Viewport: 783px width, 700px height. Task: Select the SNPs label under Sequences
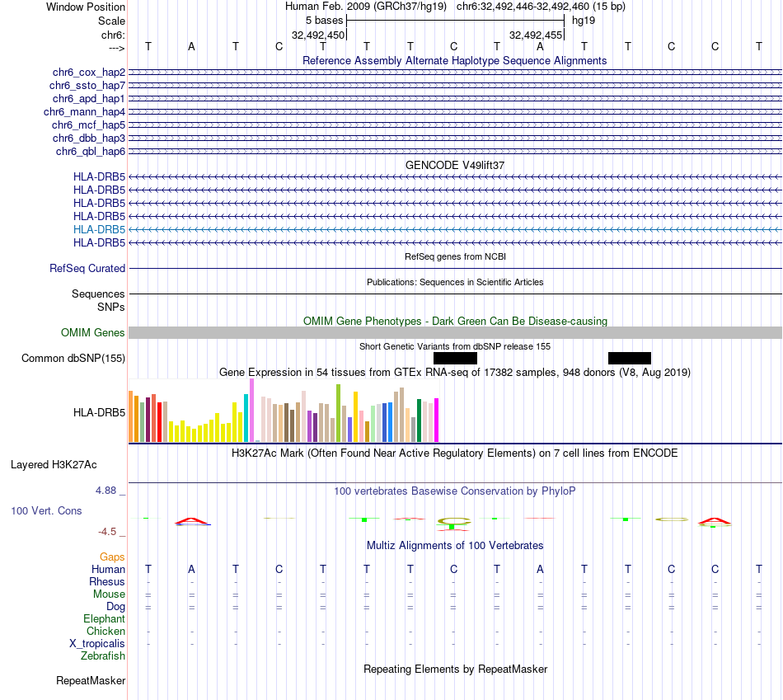point(111,307)
